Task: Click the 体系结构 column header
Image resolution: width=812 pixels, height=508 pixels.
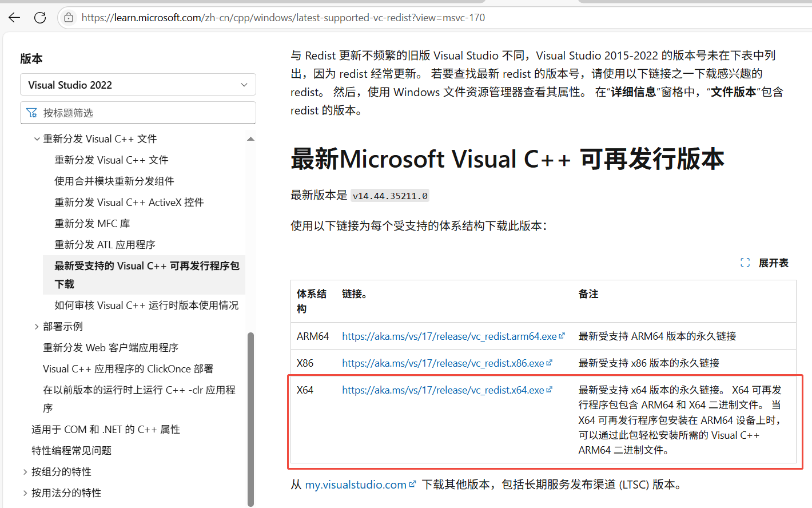Action: (x=312, y=301)
